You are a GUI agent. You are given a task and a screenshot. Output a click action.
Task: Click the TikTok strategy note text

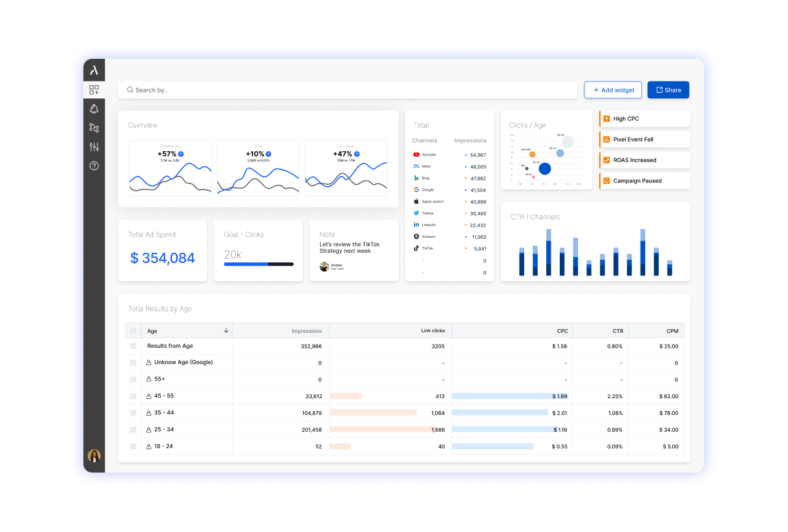point(350,248)
